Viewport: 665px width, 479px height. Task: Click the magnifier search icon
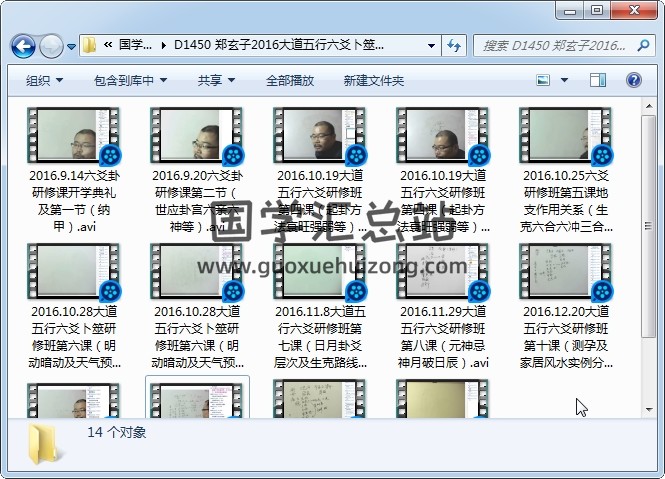click(x=643, y=45)
